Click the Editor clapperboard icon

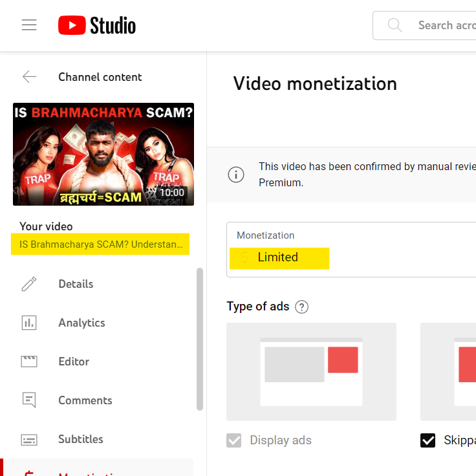click(29, 362)
